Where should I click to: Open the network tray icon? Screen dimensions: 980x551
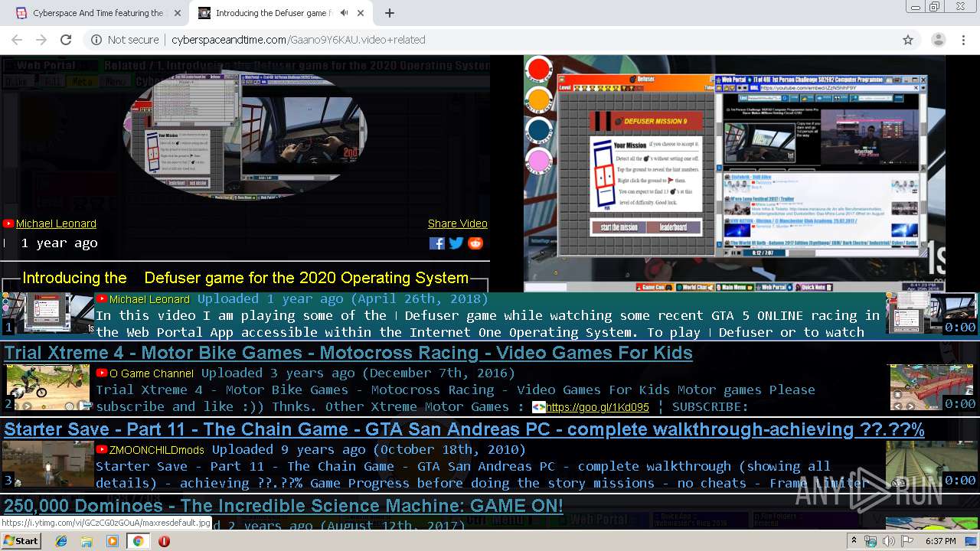[x=871, y=541]
